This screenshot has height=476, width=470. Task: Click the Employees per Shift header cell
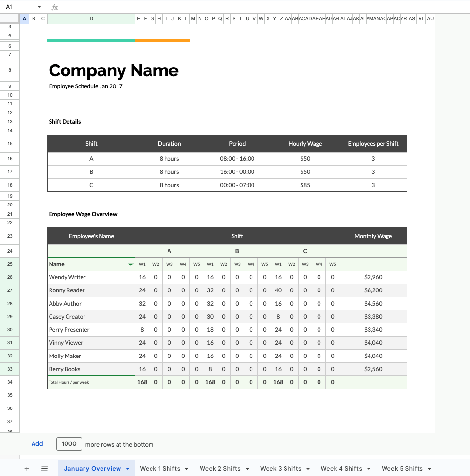tap(373, 144)
